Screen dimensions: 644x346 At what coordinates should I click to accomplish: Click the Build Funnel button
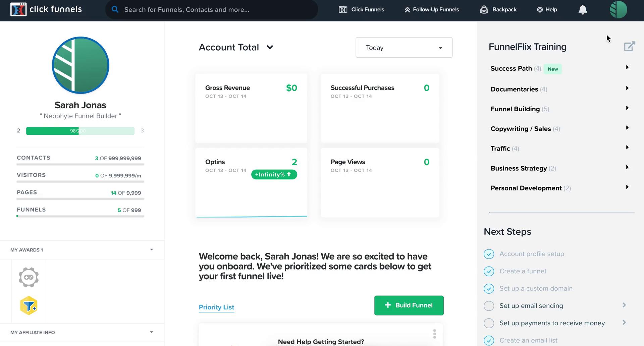point(409,305)
